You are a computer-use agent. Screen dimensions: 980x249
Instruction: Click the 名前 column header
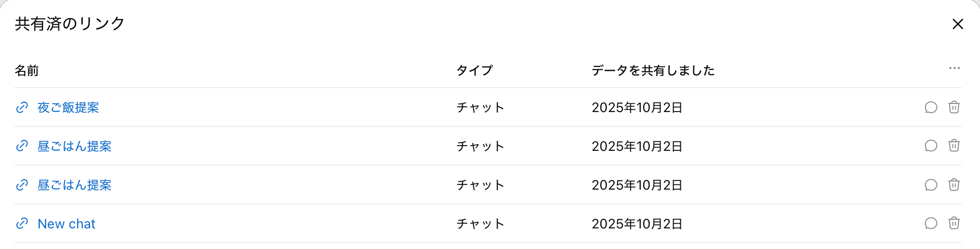[x=27, y=71]
